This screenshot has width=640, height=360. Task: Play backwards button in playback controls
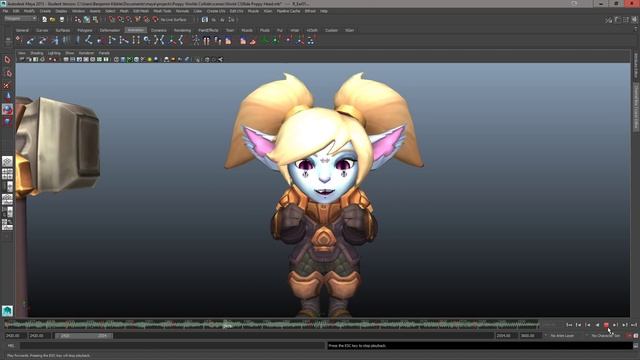597,325
